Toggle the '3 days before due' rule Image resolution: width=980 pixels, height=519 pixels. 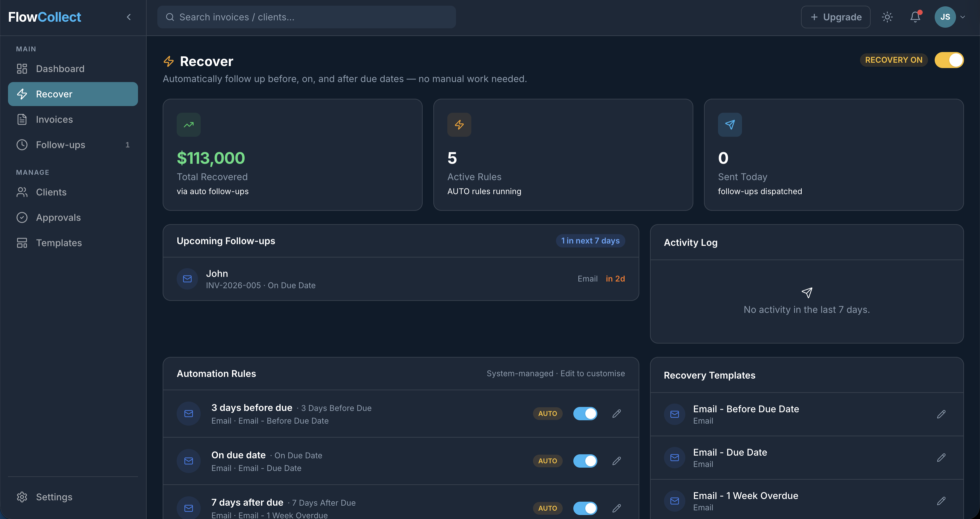click(x=585, y=414)
